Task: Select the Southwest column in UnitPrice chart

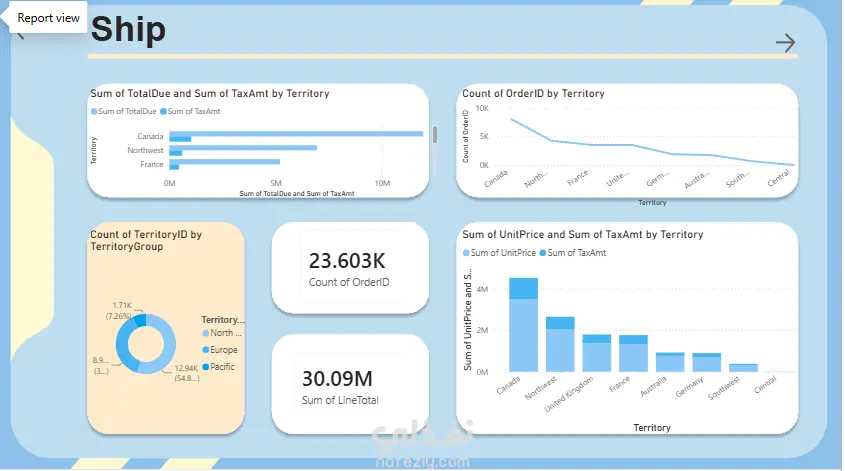Action: coord(743,368)
